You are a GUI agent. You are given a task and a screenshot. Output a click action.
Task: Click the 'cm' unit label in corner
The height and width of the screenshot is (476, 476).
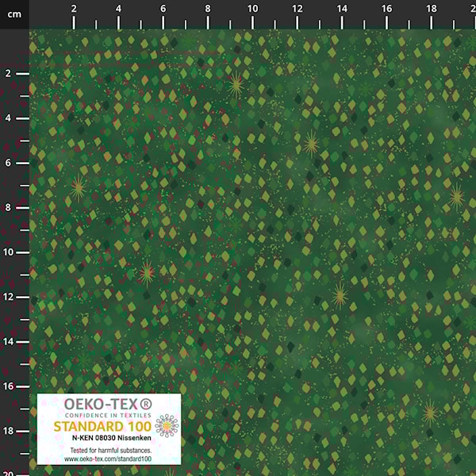[x=13, y=13]
